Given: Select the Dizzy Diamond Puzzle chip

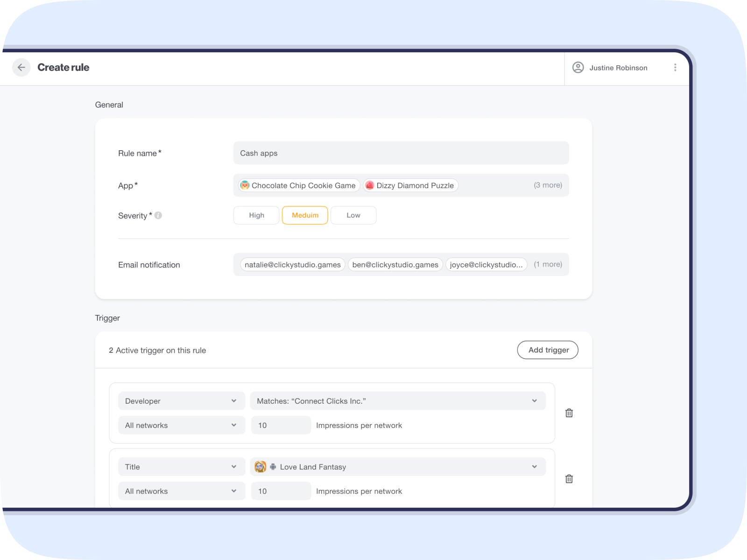Looking at the screenshot, I should tap(411, 185).
